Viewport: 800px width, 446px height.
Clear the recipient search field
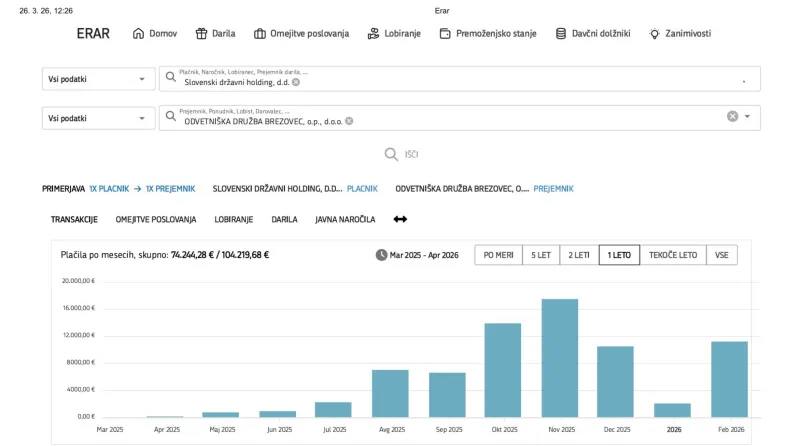tap(732, 117)
